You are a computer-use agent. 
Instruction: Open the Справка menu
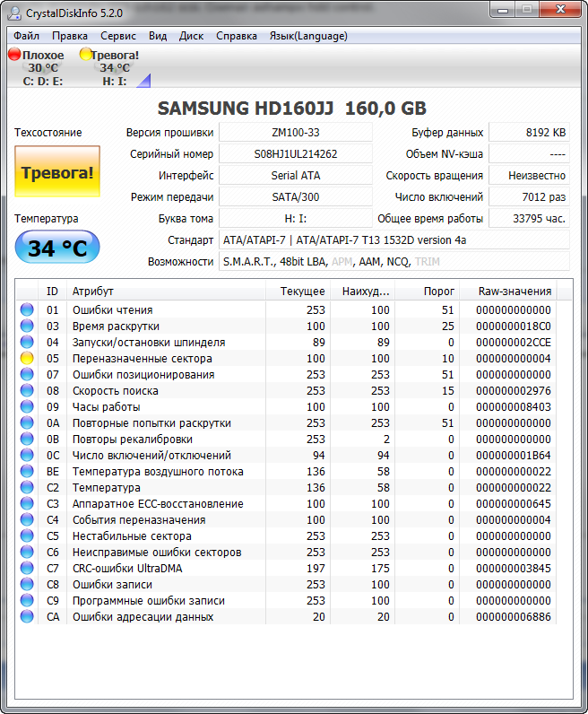[237, 36]
